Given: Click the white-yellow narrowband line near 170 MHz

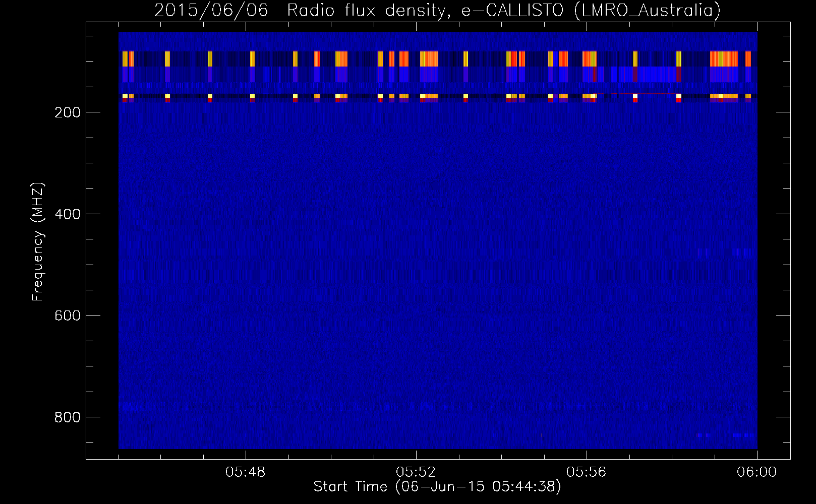Looking at the screenshot, I should pos(438,96).
